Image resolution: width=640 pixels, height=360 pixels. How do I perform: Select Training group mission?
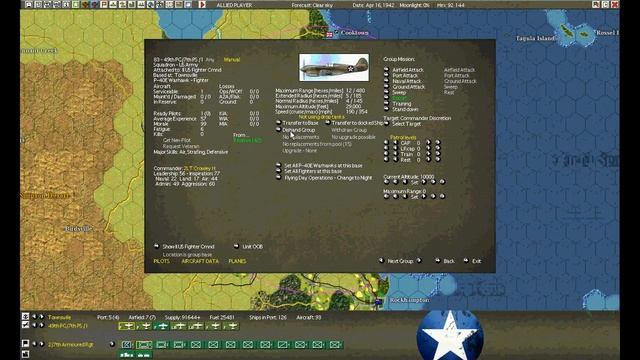tap(386, 104)
